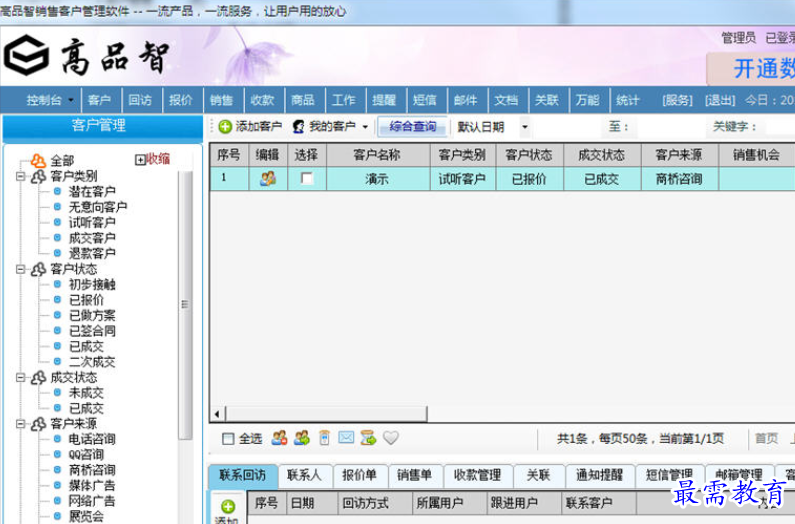
Task: Click the envelope email icon
Action: tap(346, 437)
